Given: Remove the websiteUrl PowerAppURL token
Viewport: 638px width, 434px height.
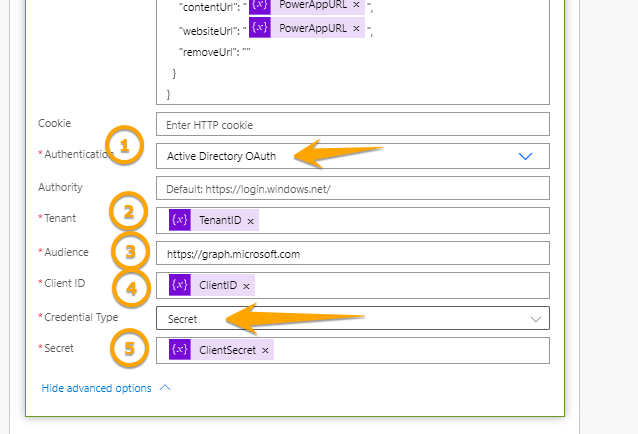Looking at the screenshot, I should pyautogui.click(x=356, y=28).
